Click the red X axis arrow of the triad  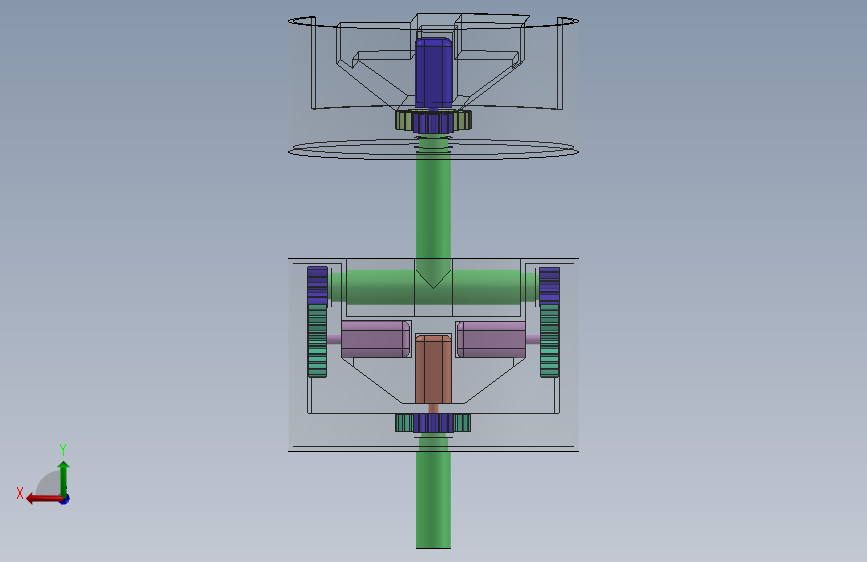pos(43,499)
